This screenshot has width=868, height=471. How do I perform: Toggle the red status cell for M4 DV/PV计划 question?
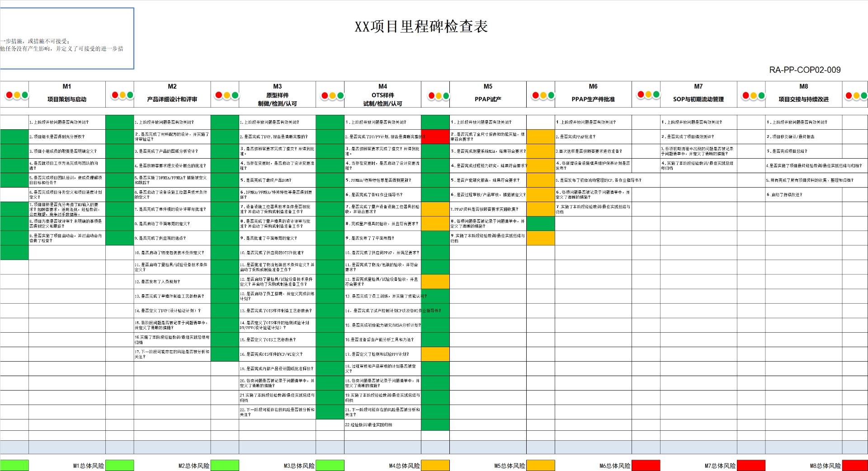pyautogui.click(x=435, y=136)
